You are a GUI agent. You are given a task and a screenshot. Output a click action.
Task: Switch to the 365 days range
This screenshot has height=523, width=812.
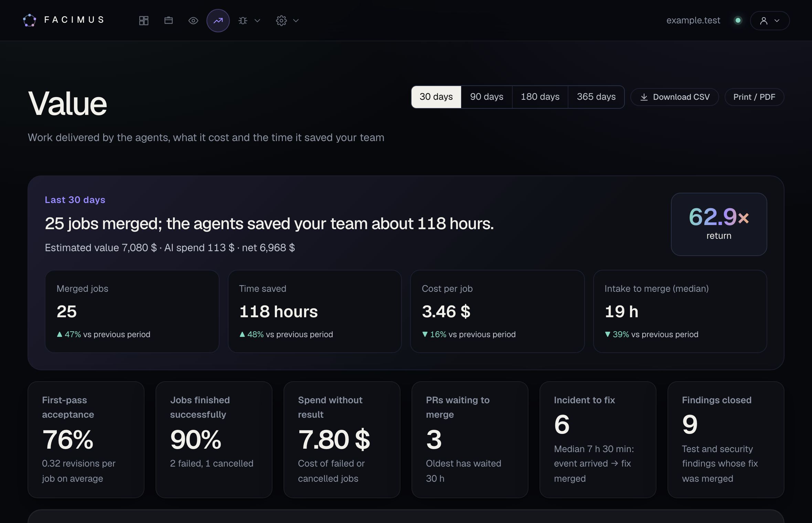coord(596,97)
